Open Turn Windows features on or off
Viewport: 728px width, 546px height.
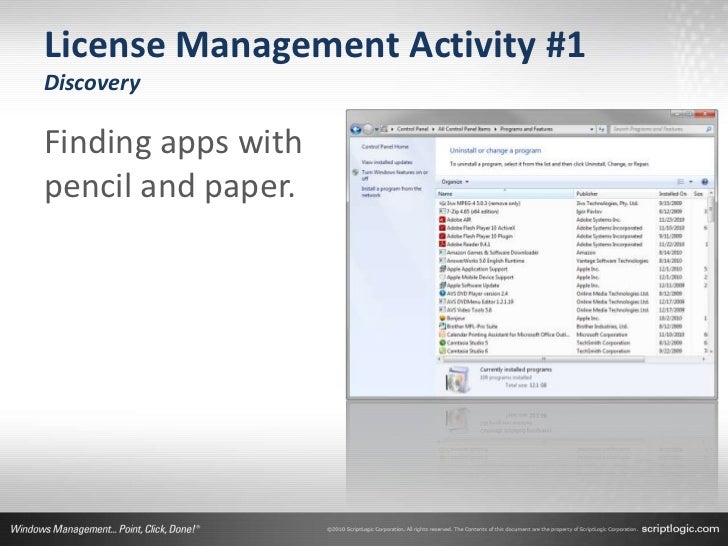tap(395, 175)
